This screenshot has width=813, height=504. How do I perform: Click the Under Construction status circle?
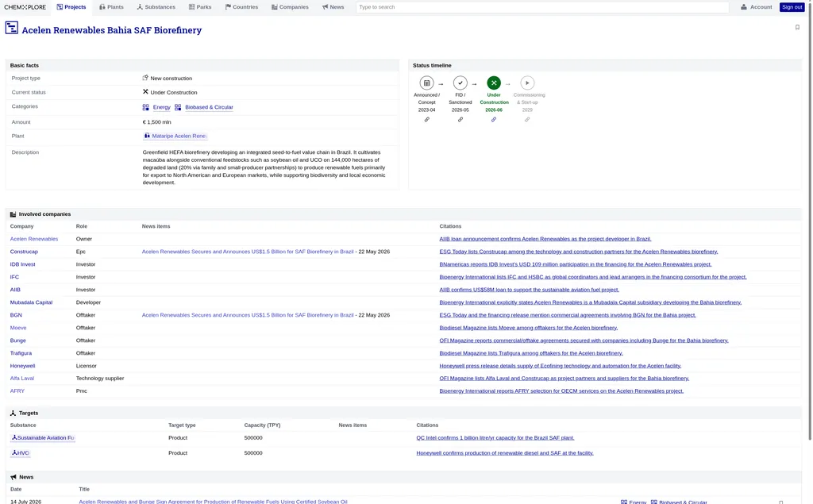click(x=494, y=83)
